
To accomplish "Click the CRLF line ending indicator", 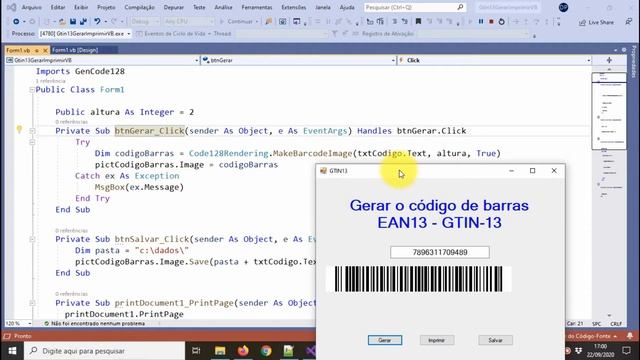I will pos(616,324).
